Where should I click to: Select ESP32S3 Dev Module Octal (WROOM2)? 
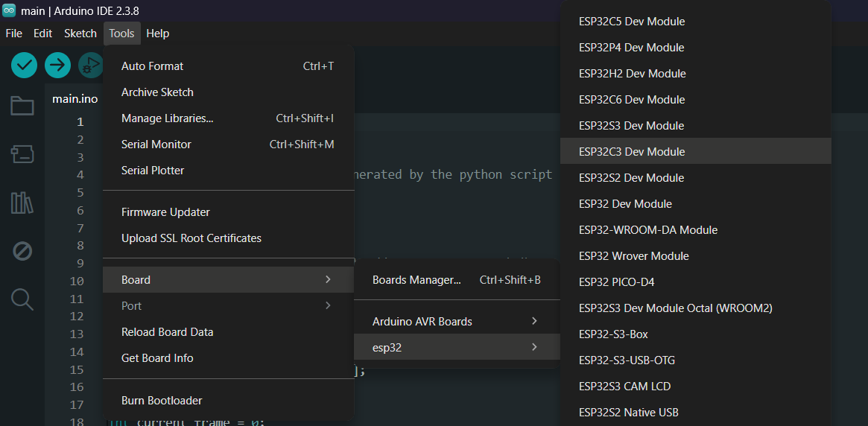(696, 308)
